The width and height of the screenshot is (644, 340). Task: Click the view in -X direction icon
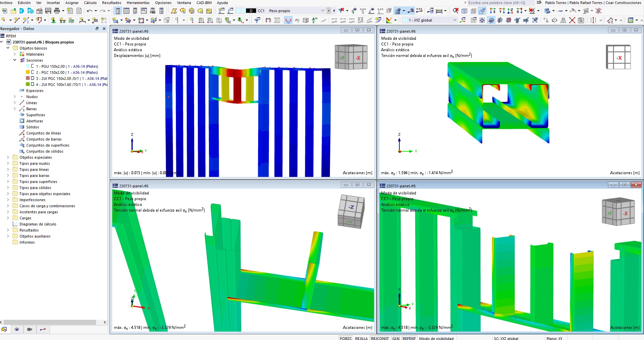click(x=519, y=11)
